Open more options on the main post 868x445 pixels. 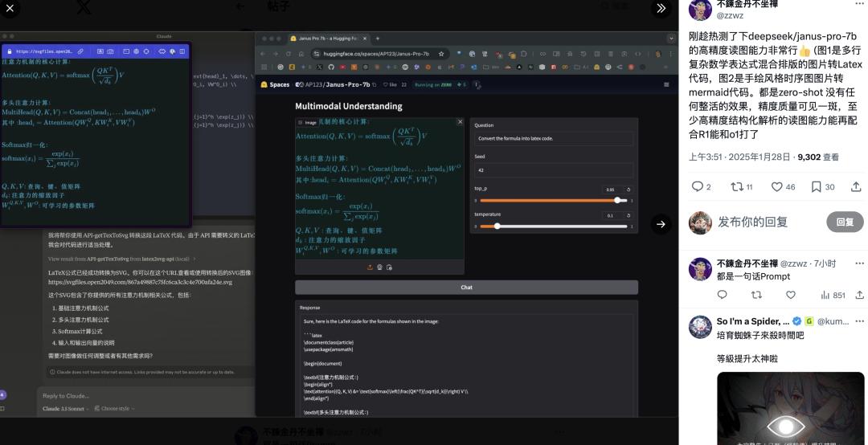[859, 4]
